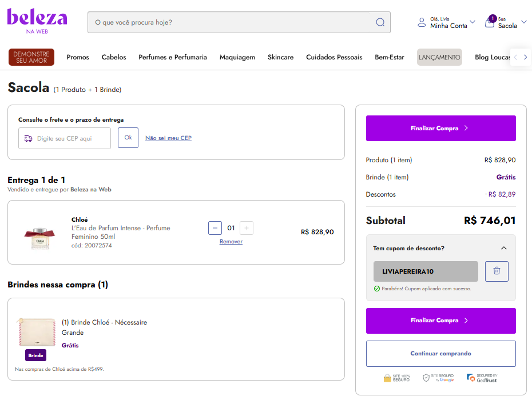
Task: Open Demonstre Seu Amor promo
Action: pos(31,57)
